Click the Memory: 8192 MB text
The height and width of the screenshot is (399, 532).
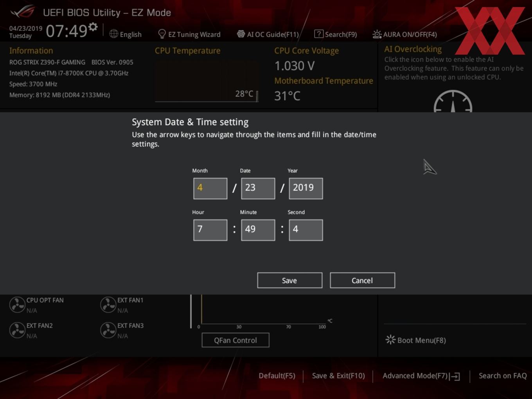[x=59, y=95]
